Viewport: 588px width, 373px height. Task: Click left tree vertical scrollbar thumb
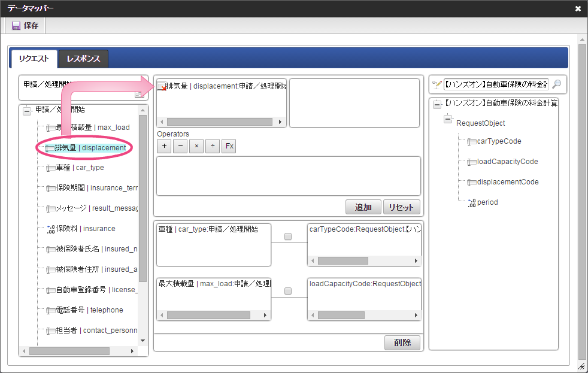(143, 198)
